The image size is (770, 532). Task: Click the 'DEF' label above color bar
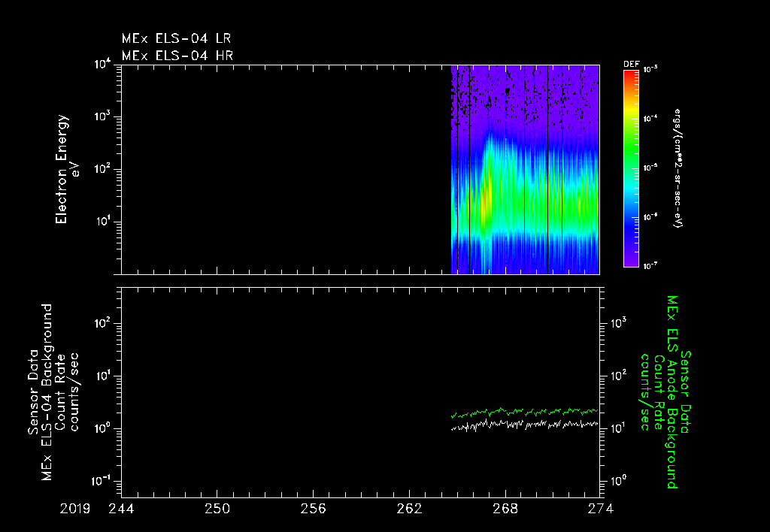click(631, 65)
